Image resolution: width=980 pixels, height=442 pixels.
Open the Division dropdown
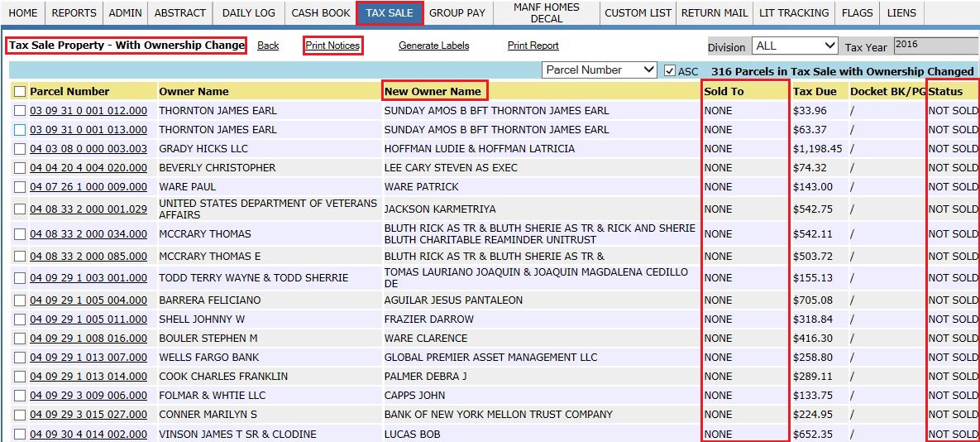coord(794,46)
